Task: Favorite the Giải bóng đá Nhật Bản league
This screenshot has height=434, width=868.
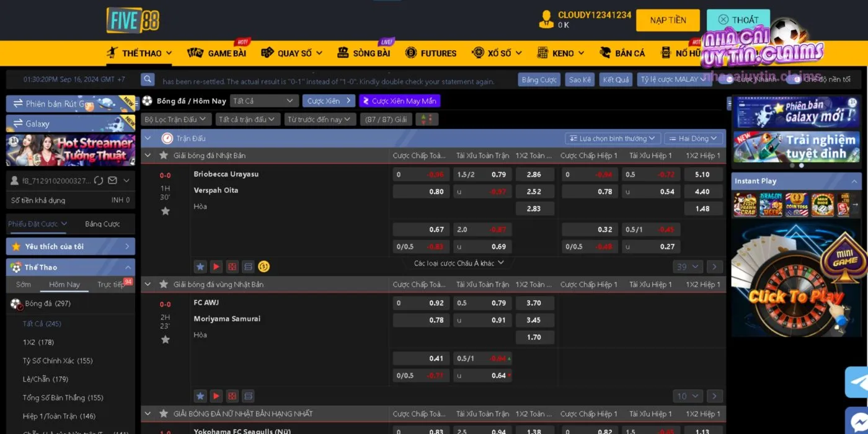Action: click(164, 155)
